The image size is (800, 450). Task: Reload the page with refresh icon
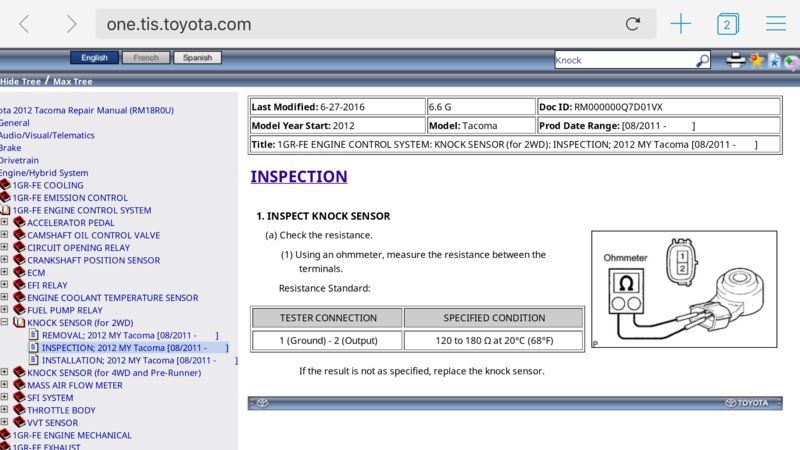(633, 24)
